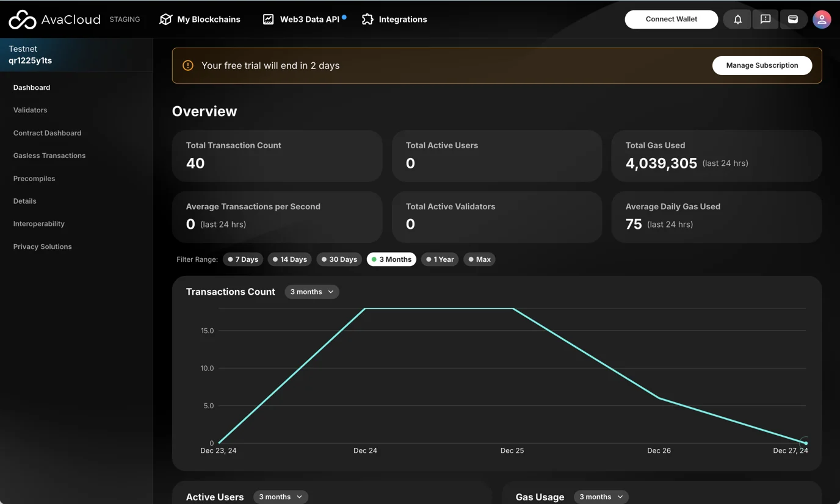The width and height of the screenshot is (840, 504).
Task: Open the feedback message icon
Action: coord(765,20)
